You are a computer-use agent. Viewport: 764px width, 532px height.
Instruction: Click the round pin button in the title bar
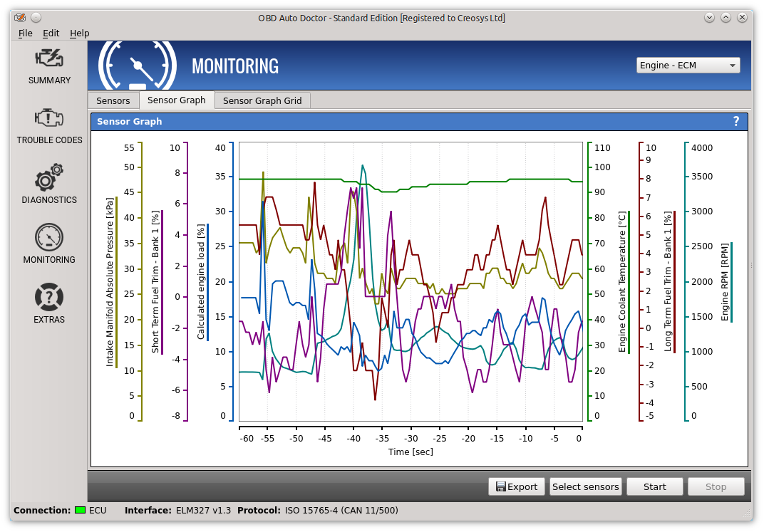pos(36,18)
